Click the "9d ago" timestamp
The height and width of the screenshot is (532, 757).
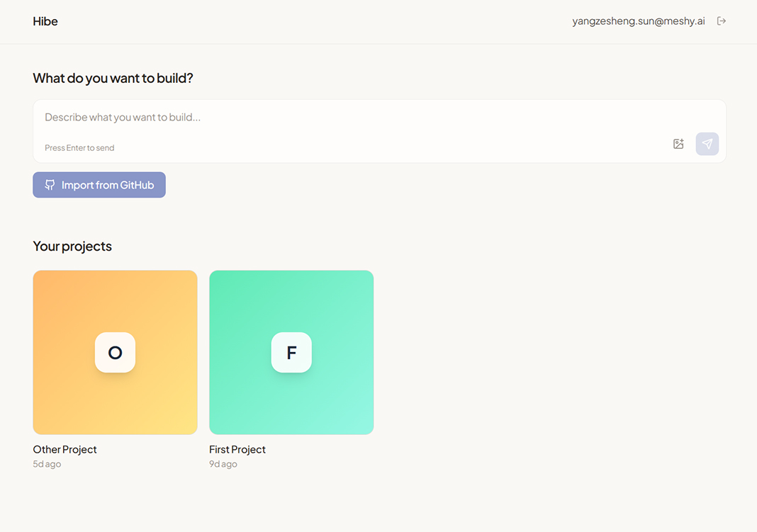tap(223, 464)
